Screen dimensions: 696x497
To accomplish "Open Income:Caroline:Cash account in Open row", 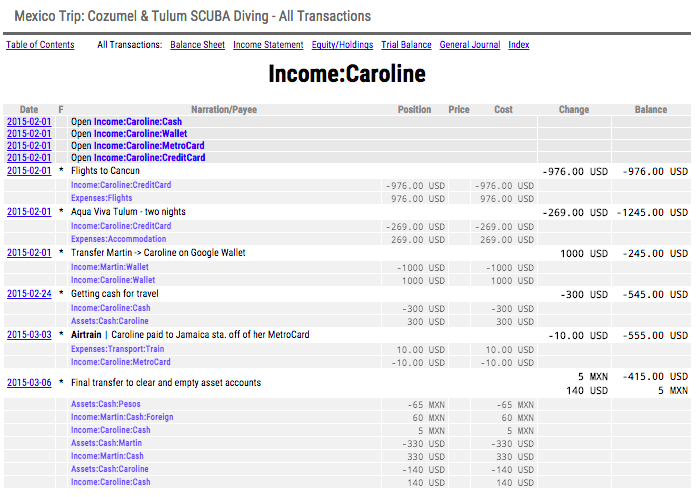I will coord(138,122).
